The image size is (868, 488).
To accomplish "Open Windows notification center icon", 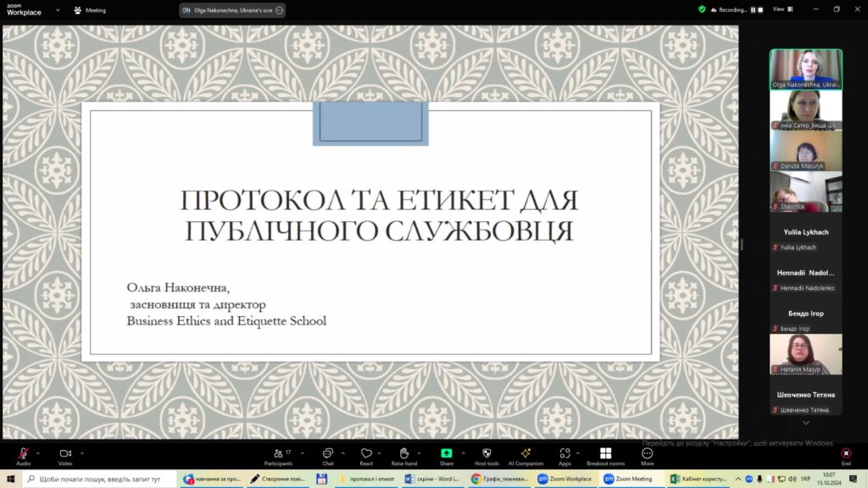I will 853,479.
